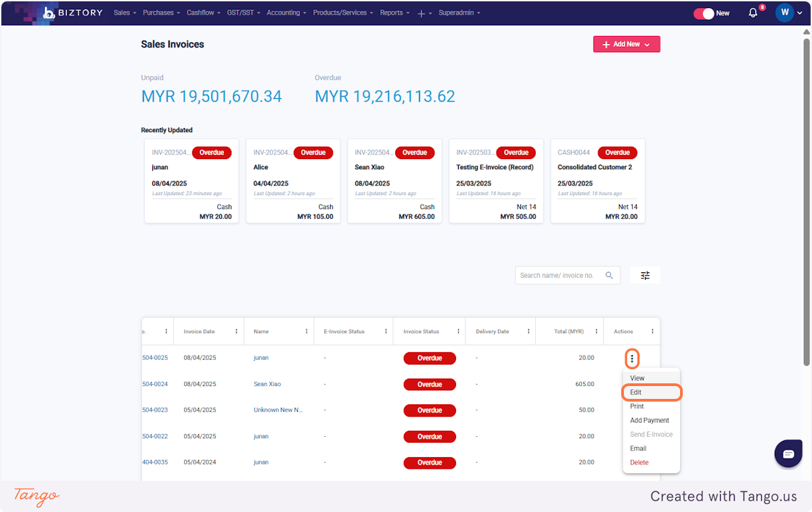This screenshot has height=512, width=812.
Task: Open Invoice Status column options
Action: tap(457, 331)
